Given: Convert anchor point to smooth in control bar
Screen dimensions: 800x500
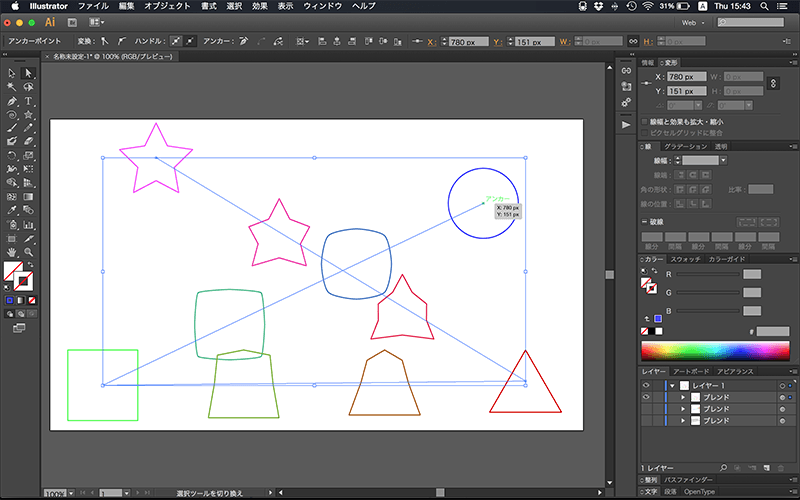Looking at the screenshot, I should [x=121, y=41].
